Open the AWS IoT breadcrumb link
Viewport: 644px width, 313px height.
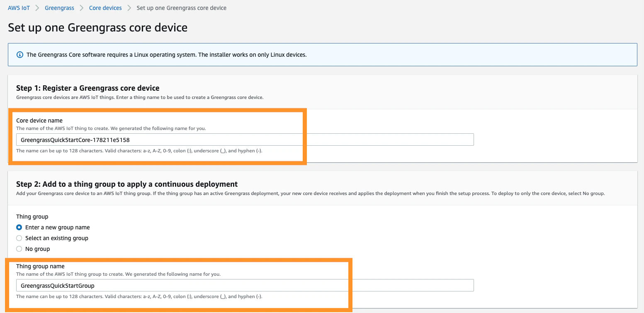(x=19, y=8)
